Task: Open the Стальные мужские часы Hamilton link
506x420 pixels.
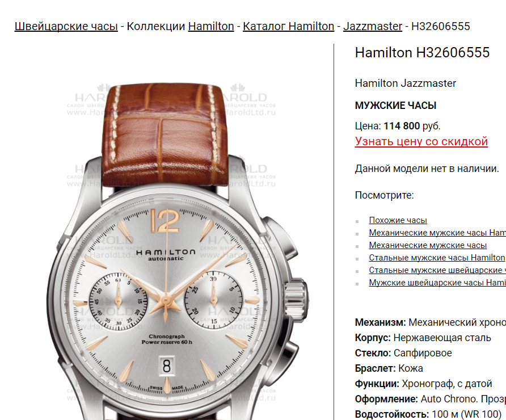Action: 437,258
